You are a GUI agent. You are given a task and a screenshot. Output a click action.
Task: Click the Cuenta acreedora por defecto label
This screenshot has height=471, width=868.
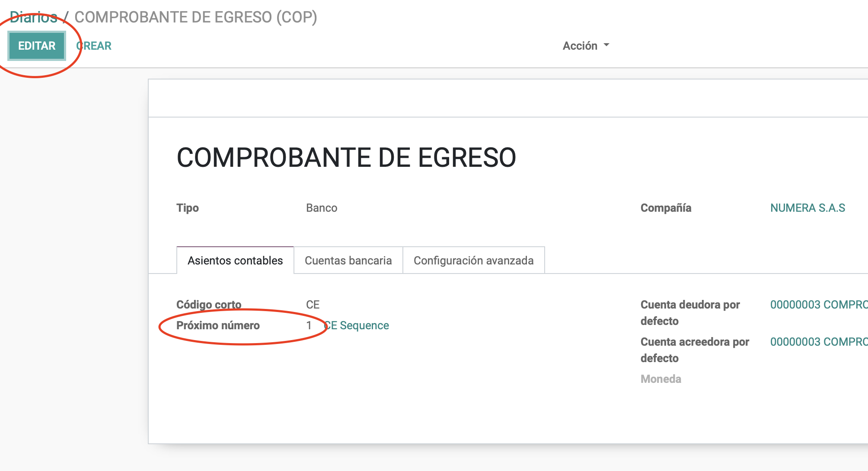[695, 350]
